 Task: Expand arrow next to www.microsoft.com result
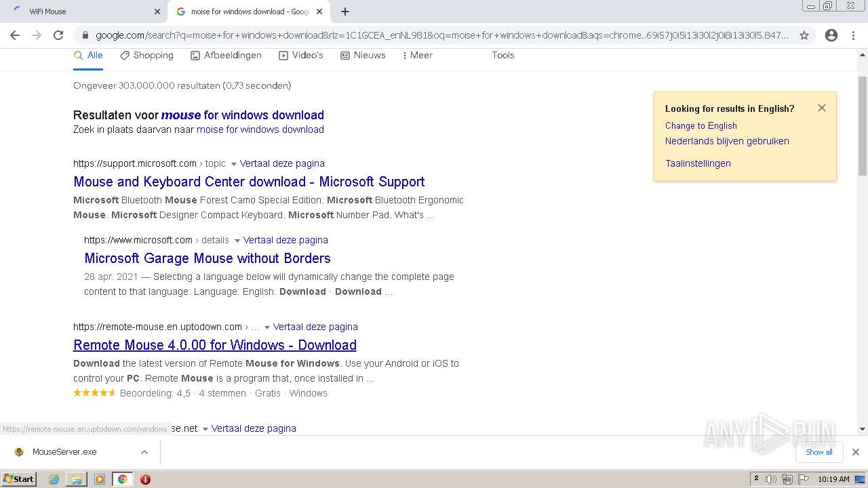(237, 241)
